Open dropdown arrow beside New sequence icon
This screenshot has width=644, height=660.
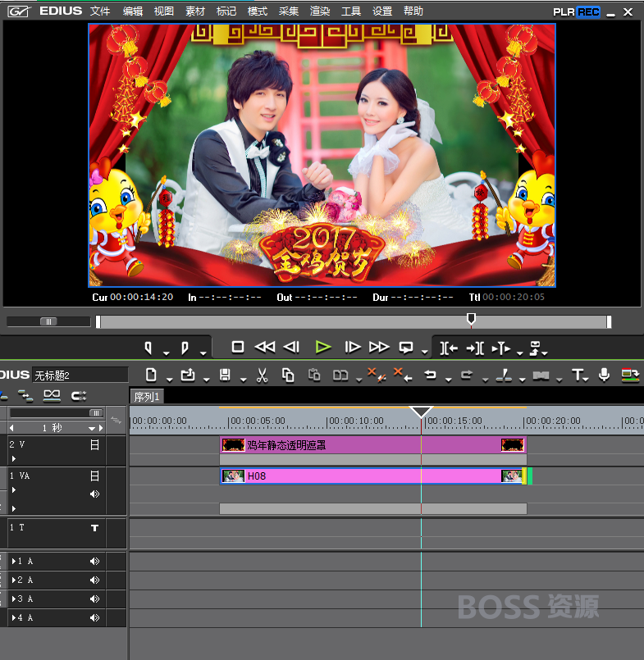click(169, 380)
